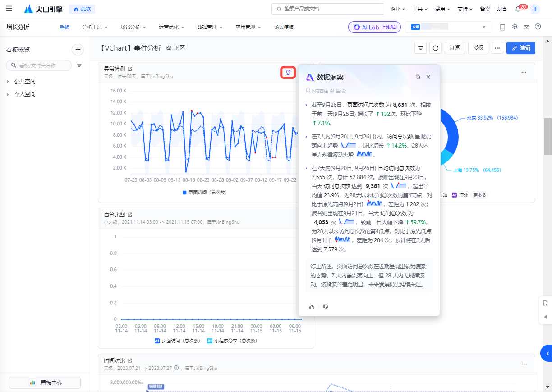Click 时间对比 info icon beside date

pyautogui.click(x=176, y=368)
